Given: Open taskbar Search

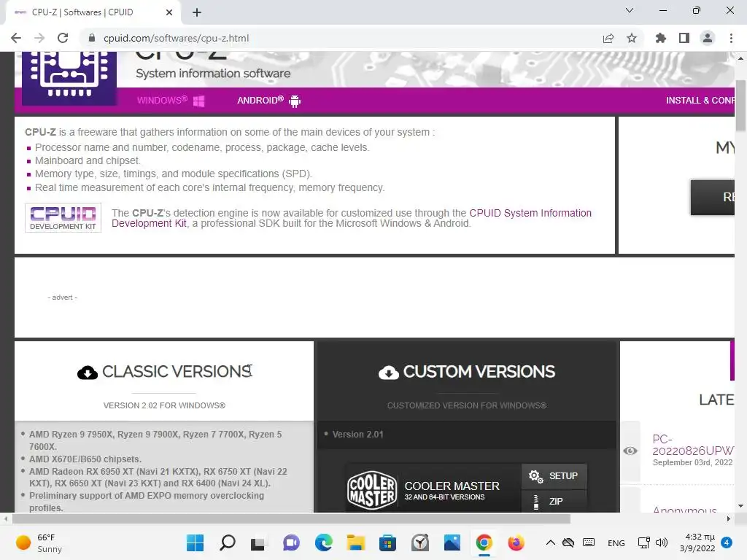Looking at the screenshot, I should click(228, 542).
